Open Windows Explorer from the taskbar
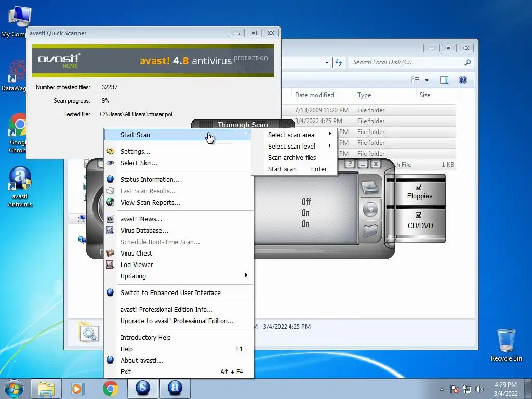The image size is (532, 399). [x=46, y=389]
